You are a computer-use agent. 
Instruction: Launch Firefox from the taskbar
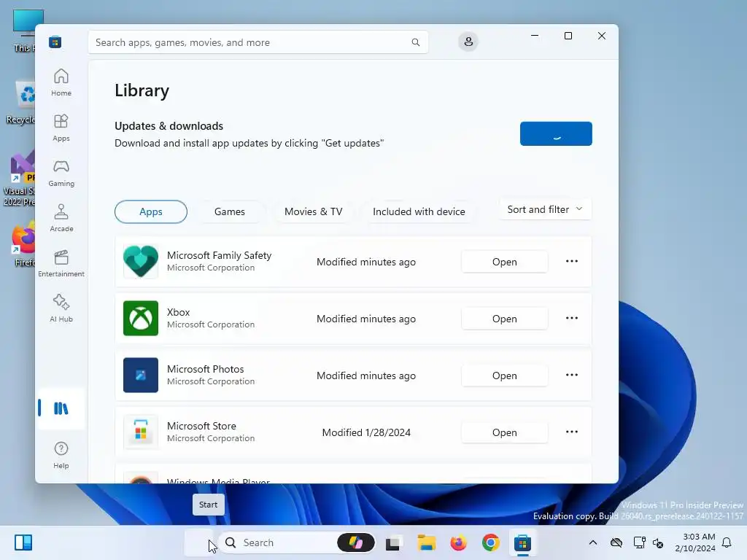click(458, 542)
